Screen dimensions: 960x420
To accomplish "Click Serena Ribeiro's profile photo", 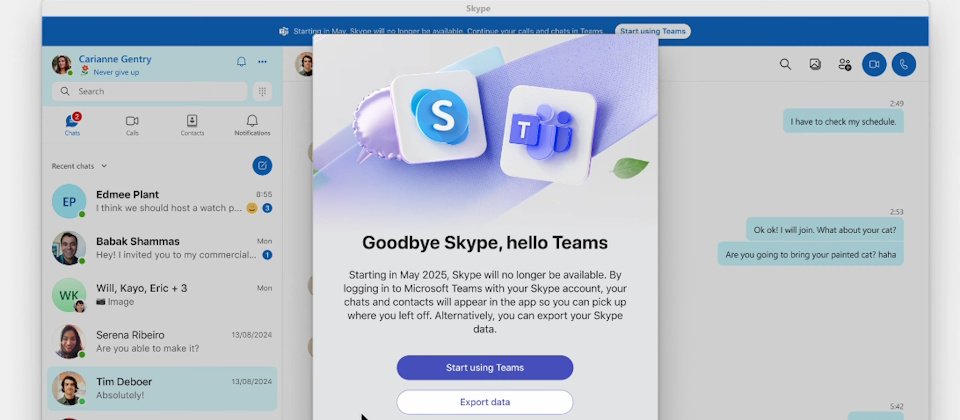I will click(x=69, y=342).
